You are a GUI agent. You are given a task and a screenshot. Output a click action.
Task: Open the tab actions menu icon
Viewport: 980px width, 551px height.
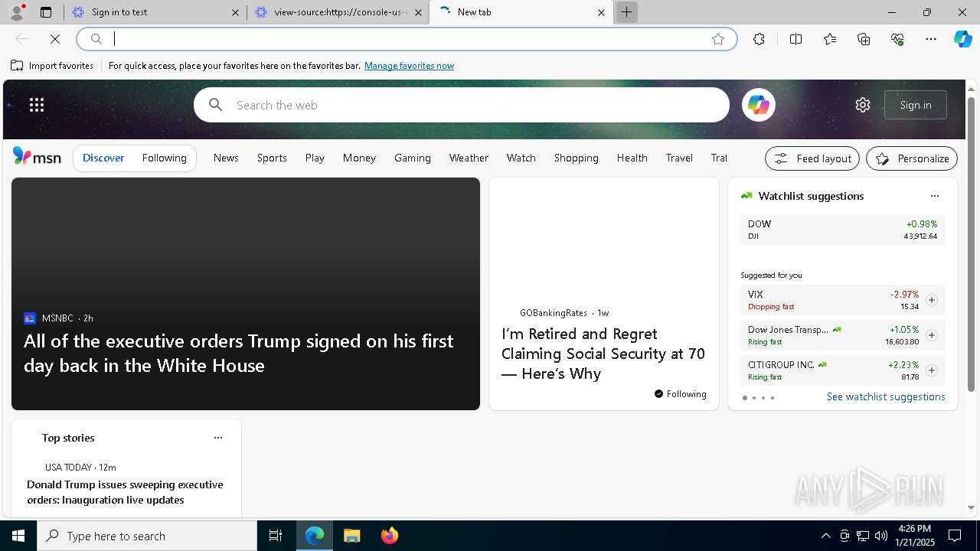coord(46,12)
